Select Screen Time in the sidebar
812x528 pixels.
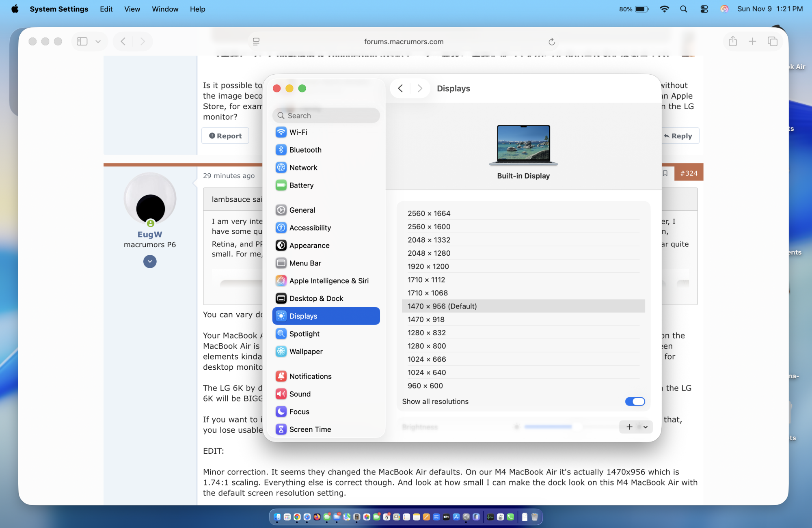click(310, 429)
